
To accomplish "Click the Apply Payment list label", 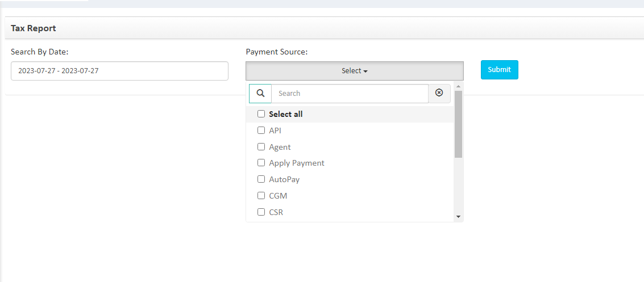I will coord(297,163).
